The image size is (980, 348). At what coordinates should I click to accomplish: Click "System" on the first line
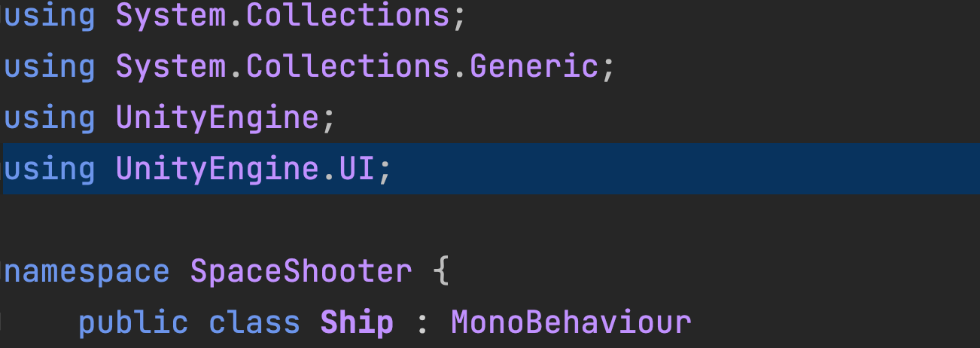pyautogui.click(x=171, y=16)
